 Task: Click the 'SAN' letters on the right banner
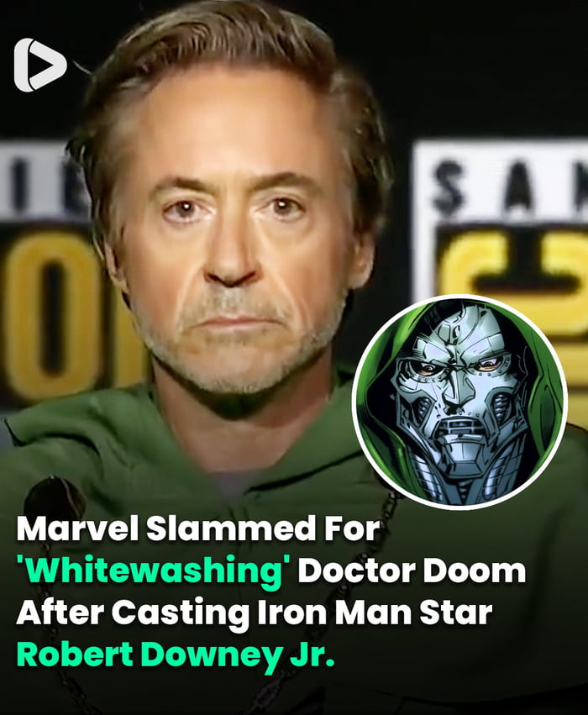[511, 186]
